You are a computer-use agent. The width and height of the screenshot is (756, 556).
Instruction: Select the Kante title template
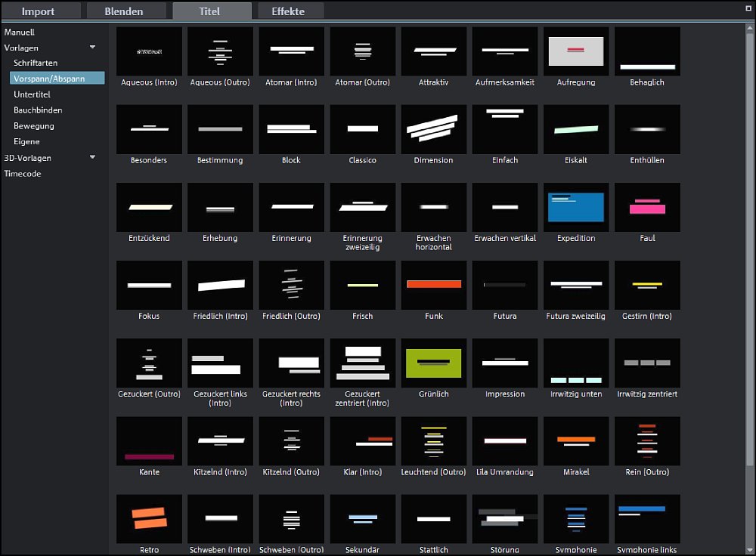[x=149, y=440]
